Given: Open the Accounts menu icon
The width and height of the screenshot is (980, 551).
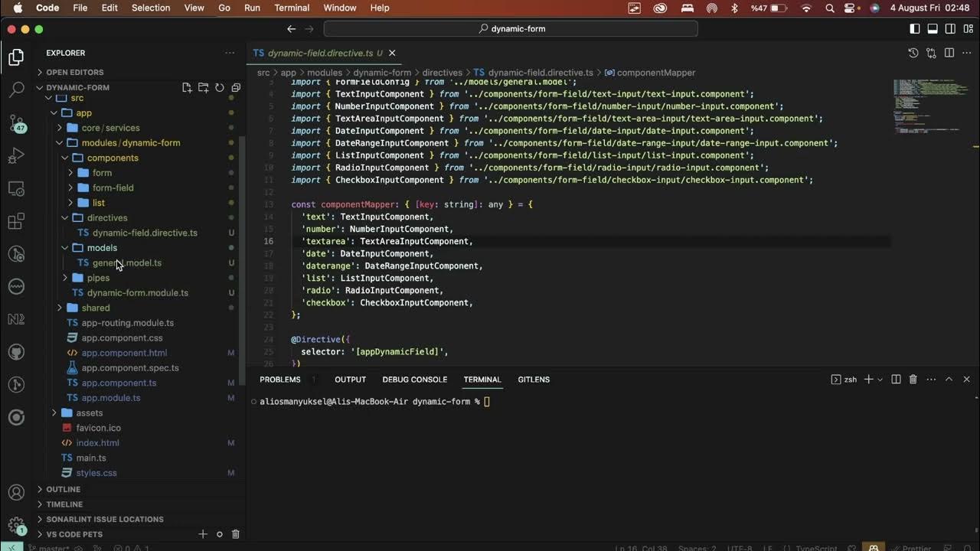Looking at the screenshot, I should pos(16,493).
